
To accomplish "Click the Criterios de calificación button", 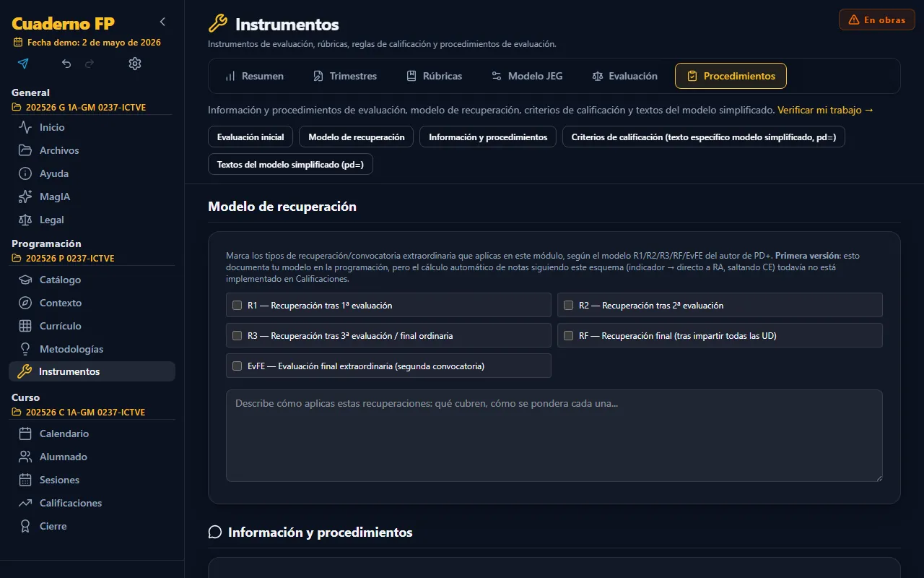I will click(x=704, y=137).
